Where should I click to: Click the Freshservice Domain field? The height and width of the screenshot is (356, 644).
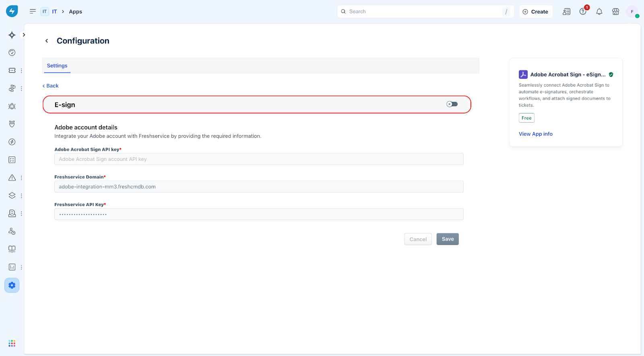(x=259, y=187)
